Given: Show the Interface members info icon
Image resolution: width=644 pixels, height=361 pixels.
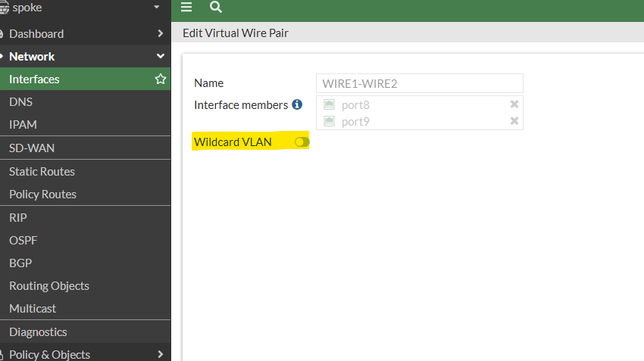Looking at the screenshot, I should pos(297,104).
